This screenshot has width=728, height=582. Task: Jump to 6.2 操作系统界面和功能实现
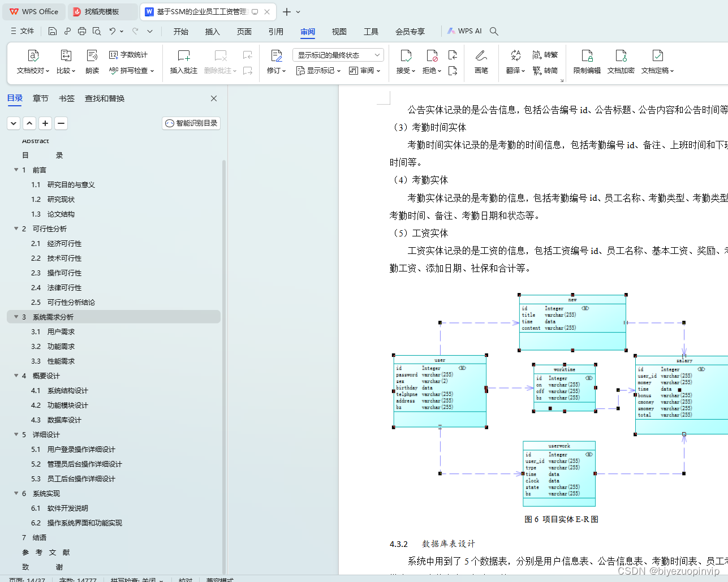pyautogui.click(x=76, y=523)
